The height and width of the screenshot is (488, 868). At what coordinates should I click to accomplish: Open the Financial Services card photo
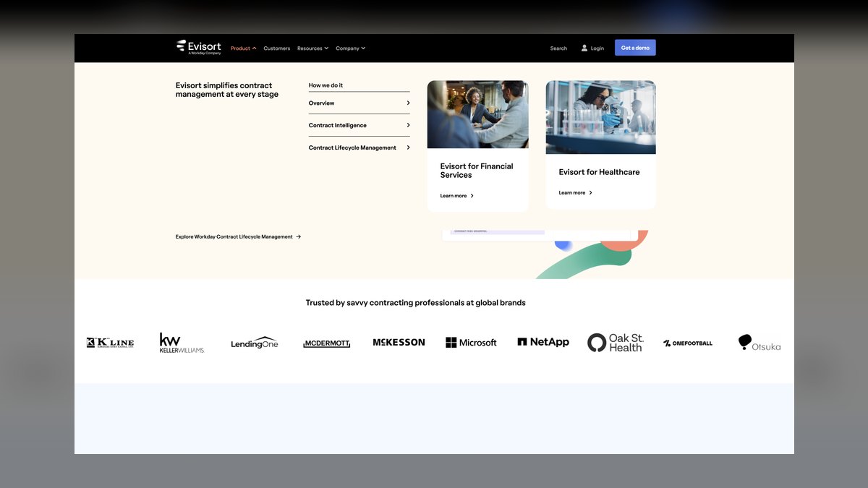[x=478, y=114]
